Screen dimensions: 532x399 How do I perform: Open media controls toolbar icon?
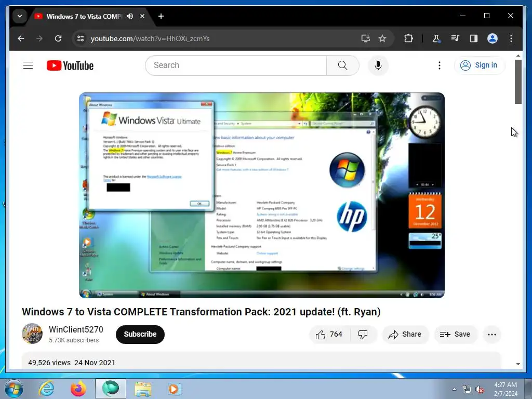[455, 38]
